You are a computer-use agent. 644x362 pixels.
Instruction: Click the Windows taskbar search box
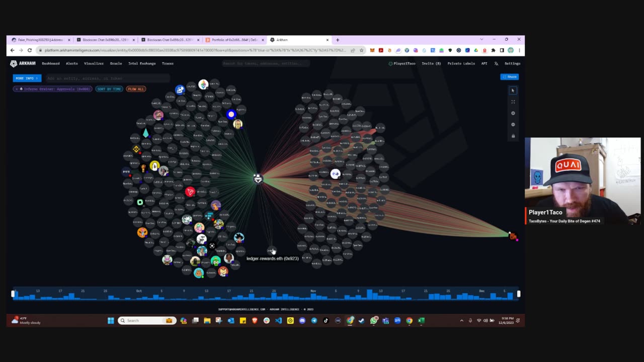[x=147, y=320]
